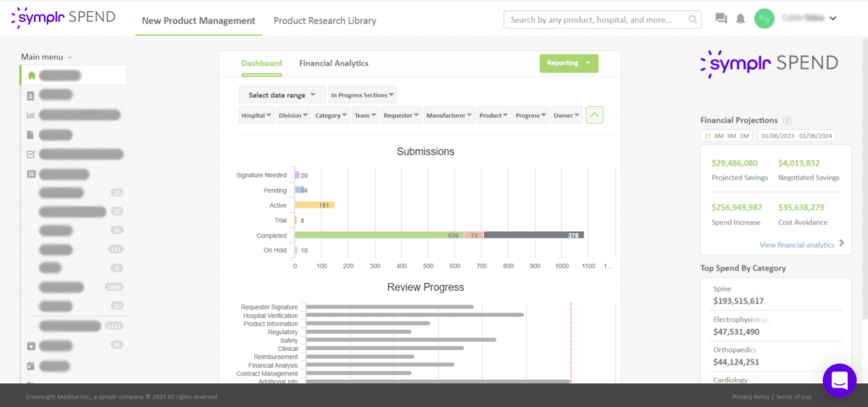This screenshot has width=868, height=407.
Task: Click the Hospital Verification progress bar
Action: click(x=415, y=315)
